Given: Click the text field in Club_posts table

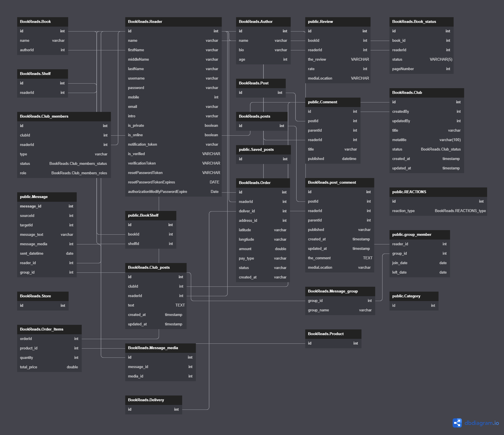Looking at the screenshot, I should coord(156,305).
